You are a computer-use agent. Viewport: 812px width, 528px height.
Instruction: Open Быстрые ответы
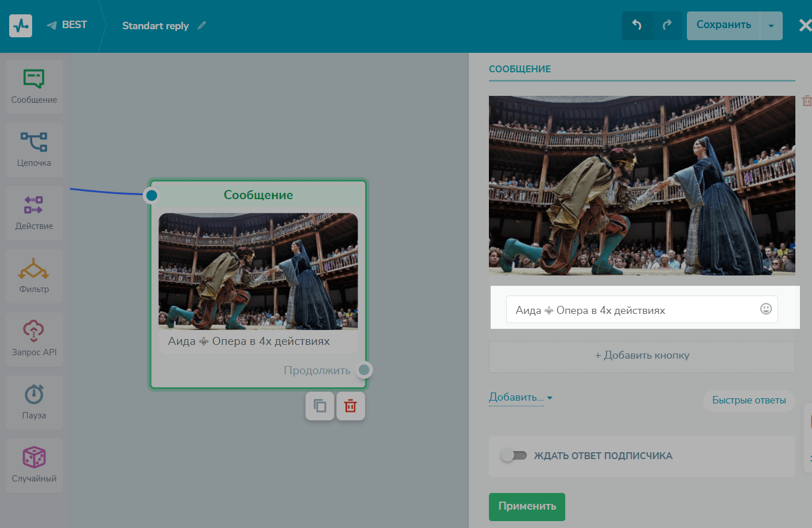749,400
